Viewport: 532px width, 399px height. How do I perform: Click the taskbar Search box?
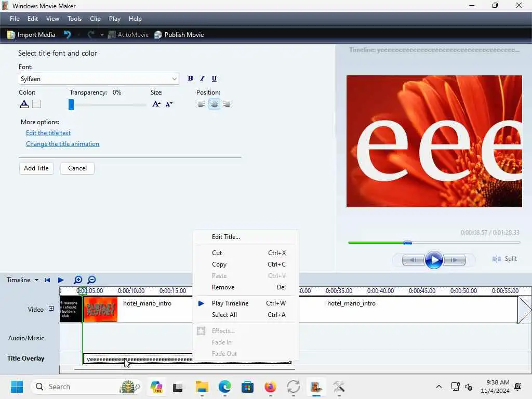coord(87,387)
